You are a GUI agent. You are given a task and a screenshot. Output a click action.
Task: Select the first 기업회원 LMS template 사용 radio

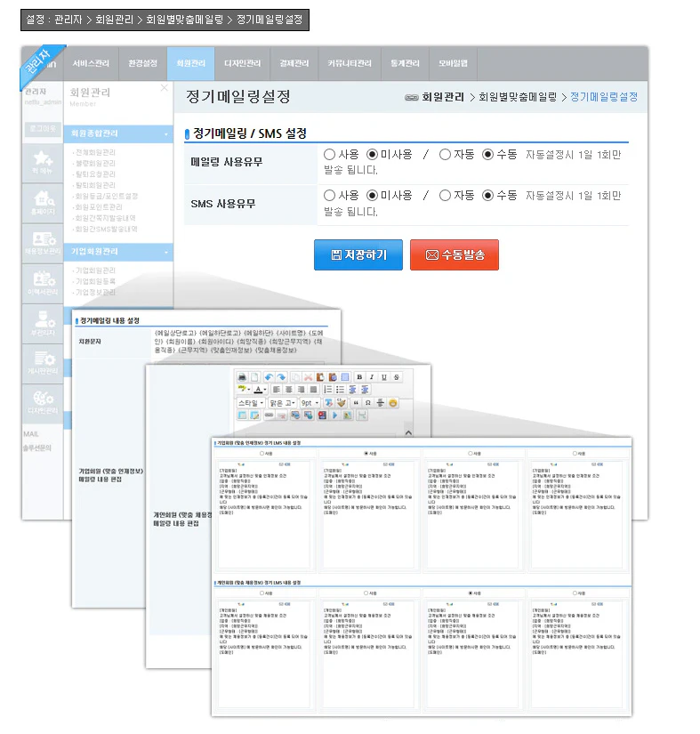click(x=262, y=453)
